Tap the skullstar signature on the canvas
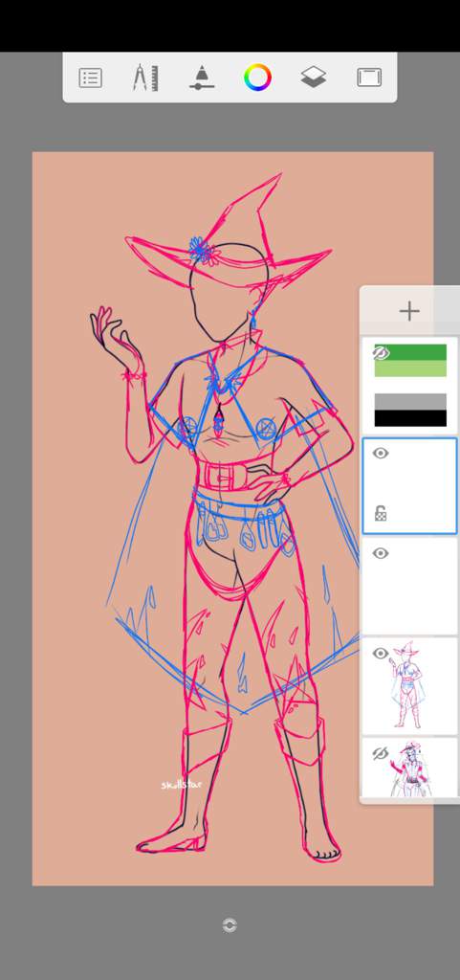Image resolution: width=460 pixels, height=980 pixels. click(182, 785)
